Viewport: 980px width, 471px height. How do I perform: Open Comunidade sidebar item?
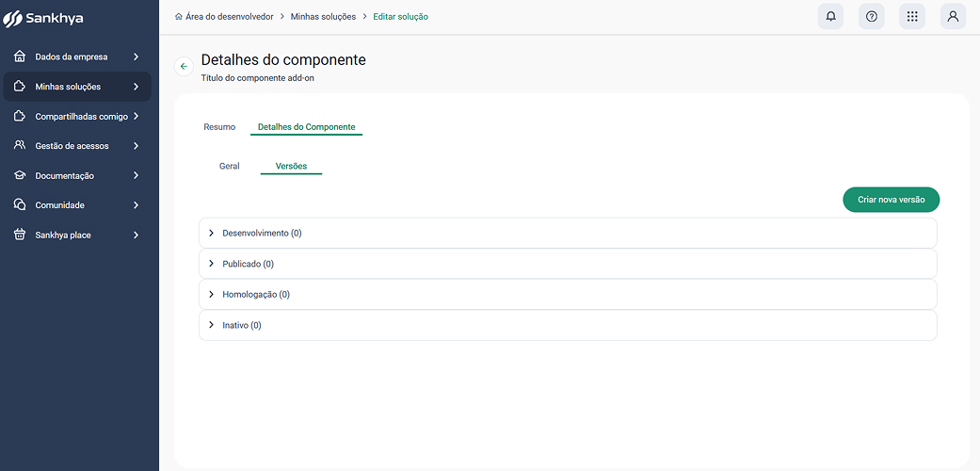77,205
